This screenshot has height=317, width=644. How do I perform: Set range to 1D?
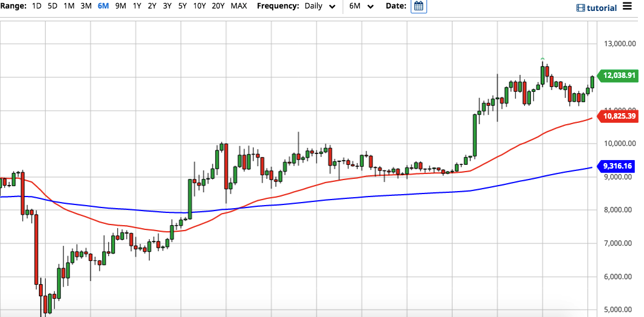(36, 6)
